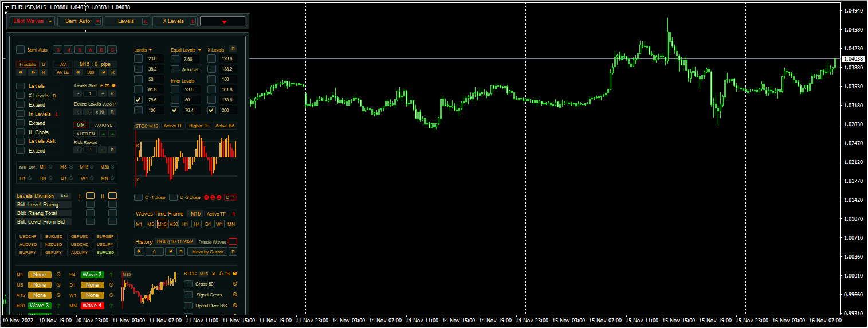The image size is (868, 328).
Task: Select the Active BA tab
Action: tap(225, 126)
